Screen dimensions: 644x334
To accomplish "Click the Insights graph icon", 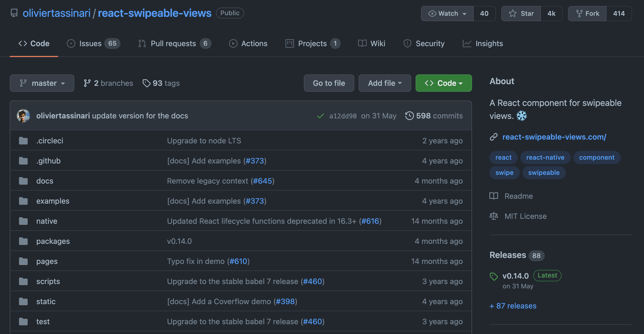I will click(x=467, y=43).
